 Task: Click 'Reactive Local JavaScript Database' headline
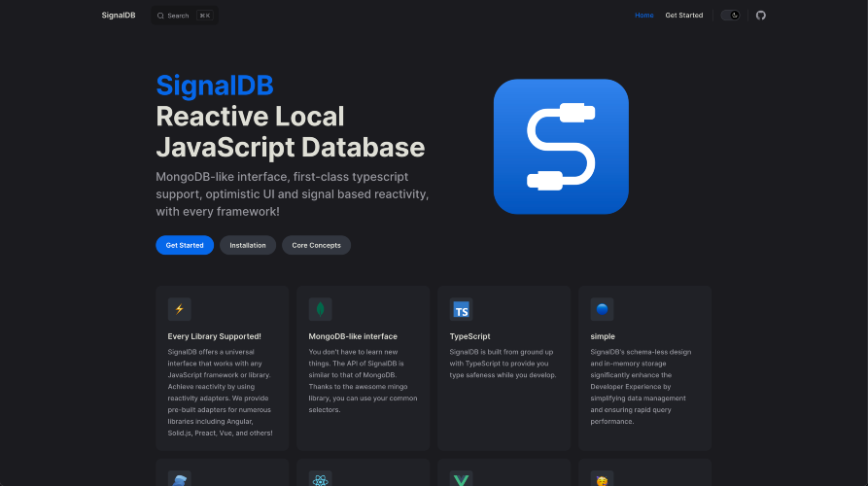coord(290,132)
